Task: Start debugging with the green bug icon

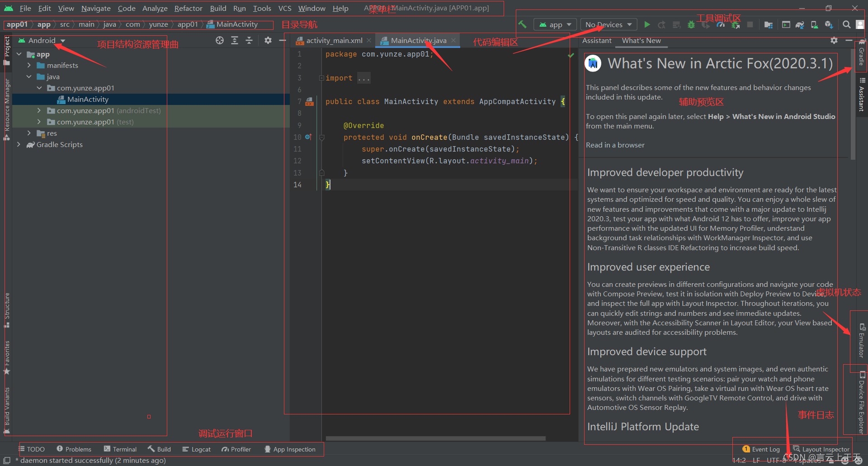Action: point(691,24)
